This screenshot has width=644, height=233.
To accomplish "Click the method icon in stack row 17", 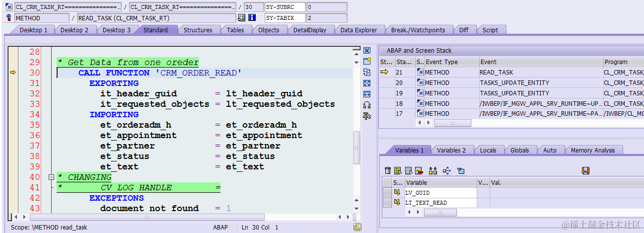I will [421, 113].
